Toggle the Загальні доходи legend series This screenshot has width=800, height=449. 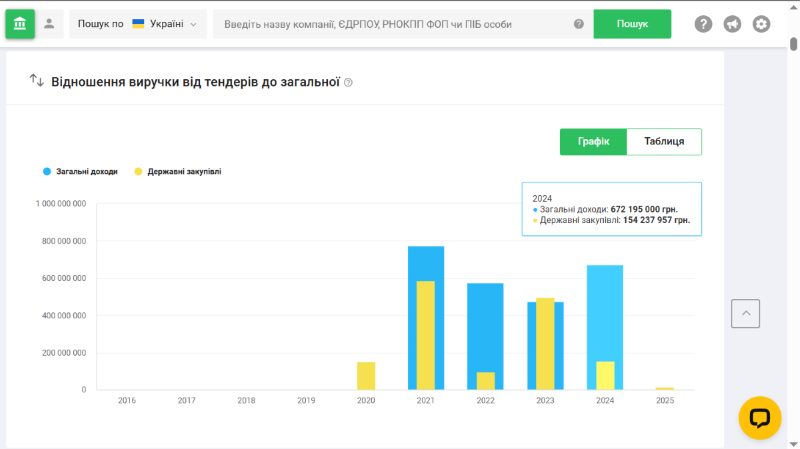pyautogui.click(x=80, y=172)
